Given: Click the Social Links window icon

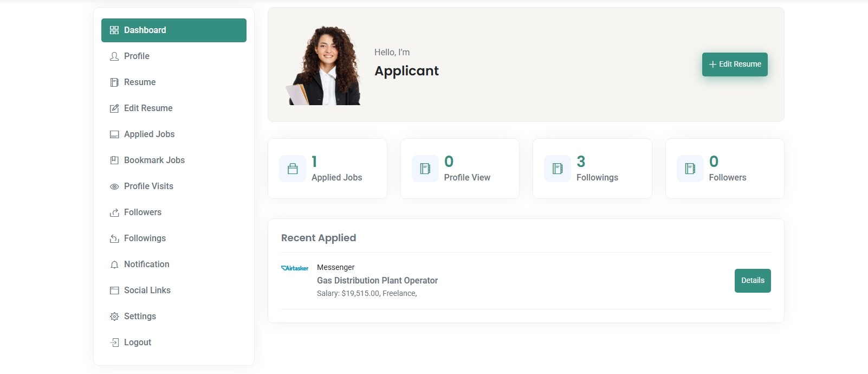Looking at the screenshot, I should click(114, 291).
